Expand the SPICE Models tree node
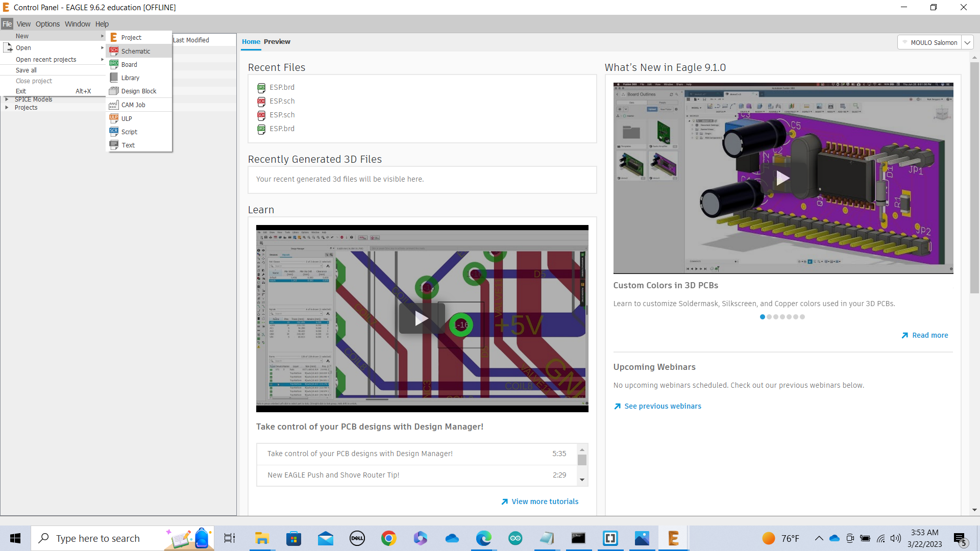 point(7,99)
